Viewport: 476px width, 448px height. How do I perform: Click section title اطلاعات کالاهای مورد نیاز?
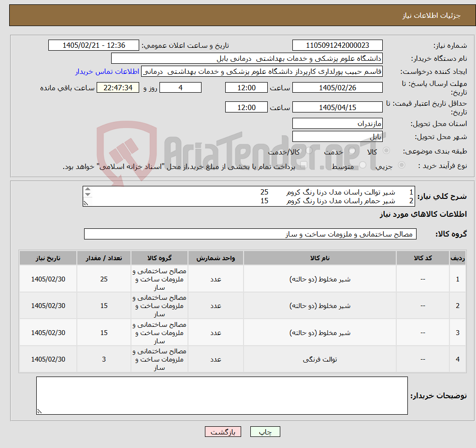(x=423, y=214)
